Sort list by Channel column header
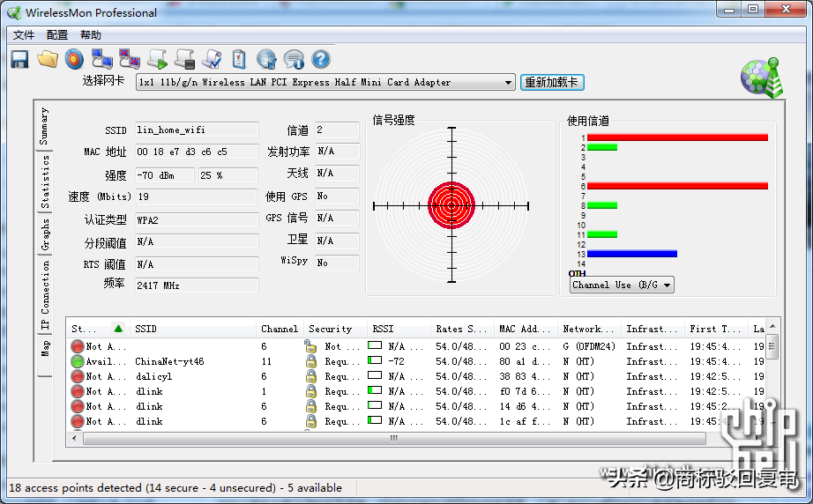This screenshot has height=504, width=813. pos(280,329)
